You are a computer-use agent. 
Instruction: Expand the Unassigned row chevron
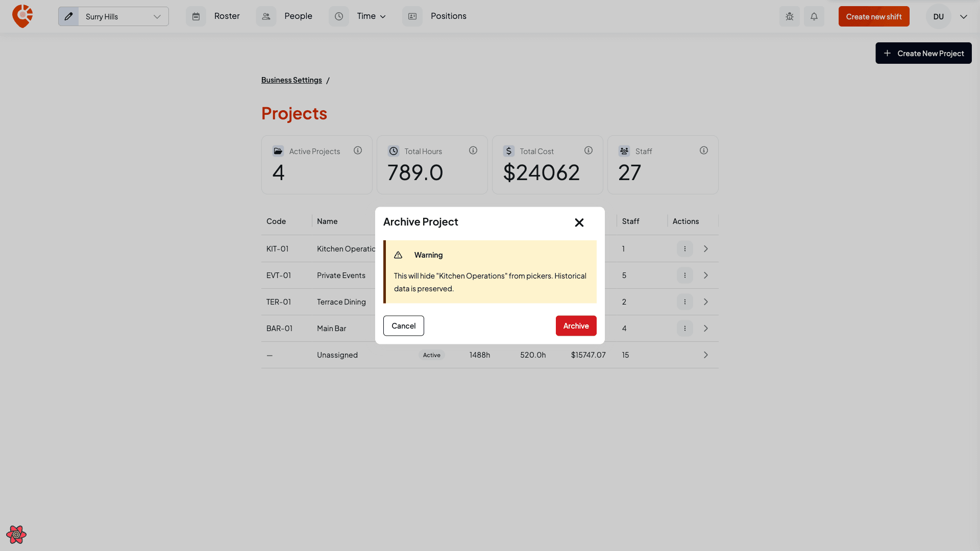706,355
